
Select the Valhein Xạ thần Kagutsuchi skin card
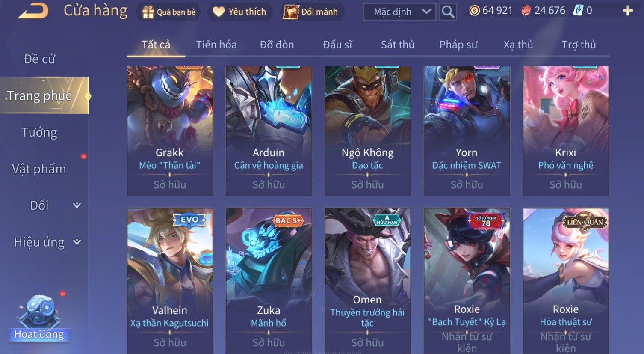coord(170,281)
